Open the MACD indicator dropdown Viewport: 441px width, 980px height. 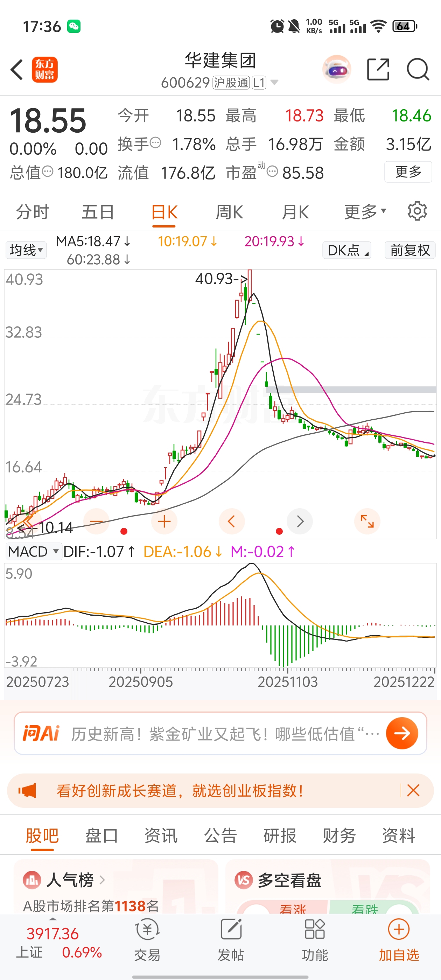(34, 551)
